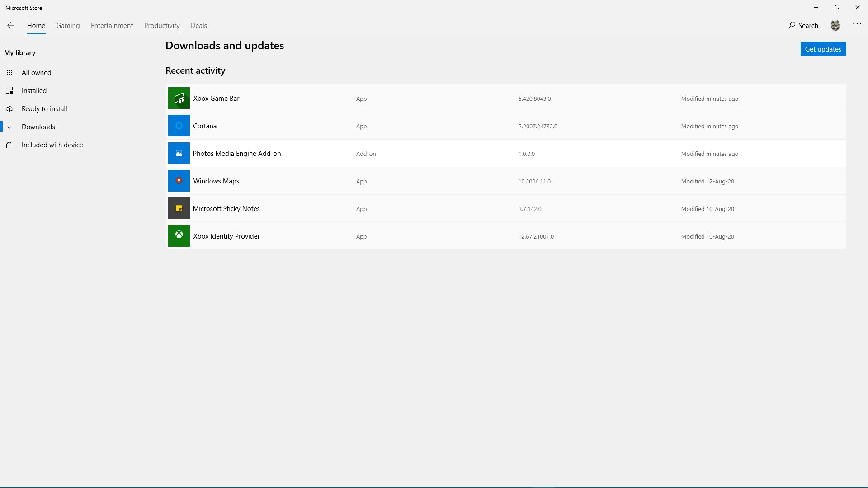Click the Xbox Identity Provider icon
868x488 pixels.
click(179, 236)
